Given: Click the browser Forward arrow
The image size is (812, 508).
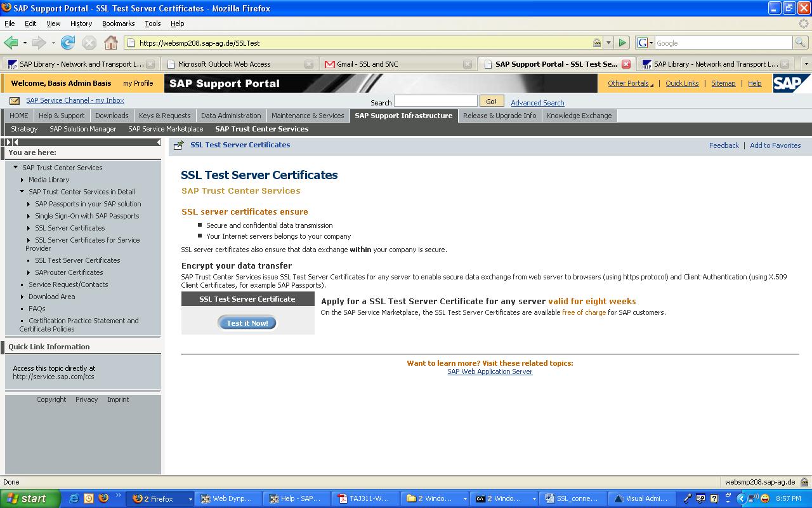Looking at the screenshot, I should pos(39,43).
